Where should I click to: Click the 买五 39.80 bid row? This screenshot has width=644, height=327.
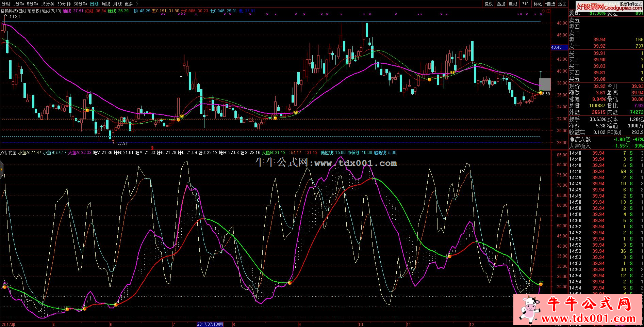click(606, 79)
